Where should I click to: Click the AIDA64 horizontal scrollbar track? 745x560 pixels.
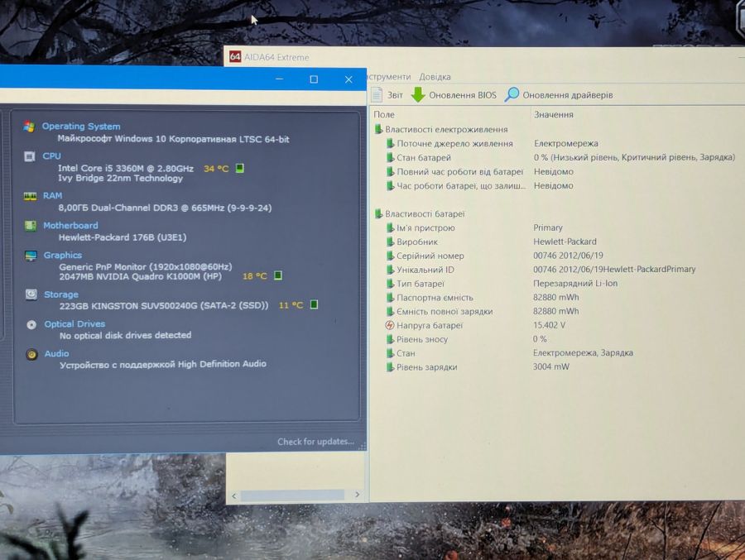point(293,495)
